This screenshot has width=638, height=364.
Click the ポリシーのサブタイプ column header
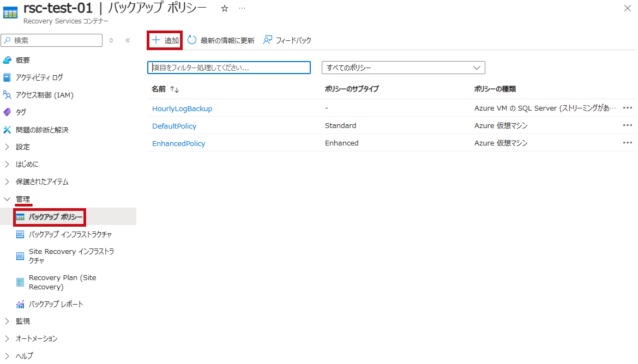352,89
